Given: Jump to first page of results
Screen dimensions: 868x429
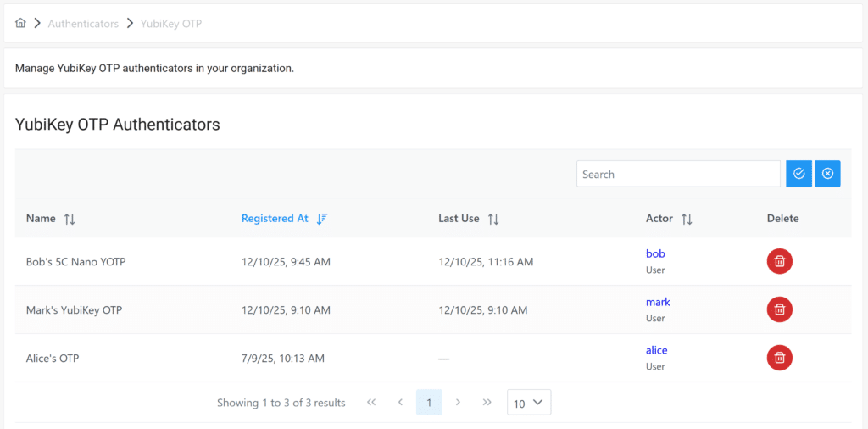Looking at the screenshot, I should point(371,403).
